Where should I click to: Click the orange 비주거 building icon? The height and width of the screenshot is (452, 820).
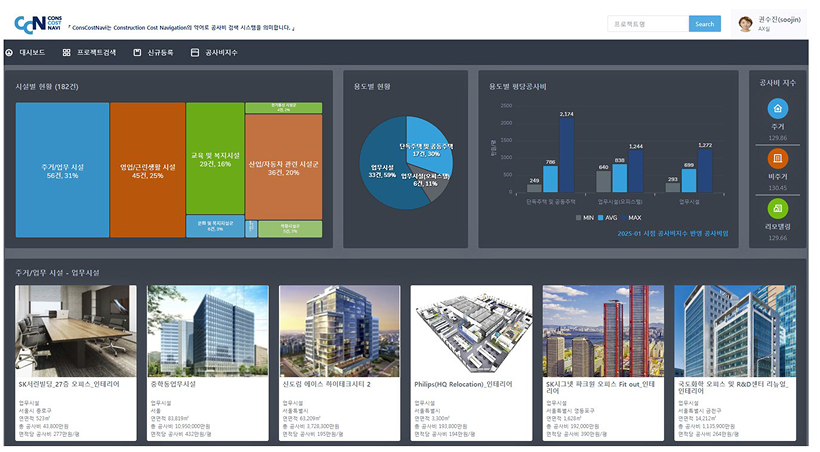[778, 160]
